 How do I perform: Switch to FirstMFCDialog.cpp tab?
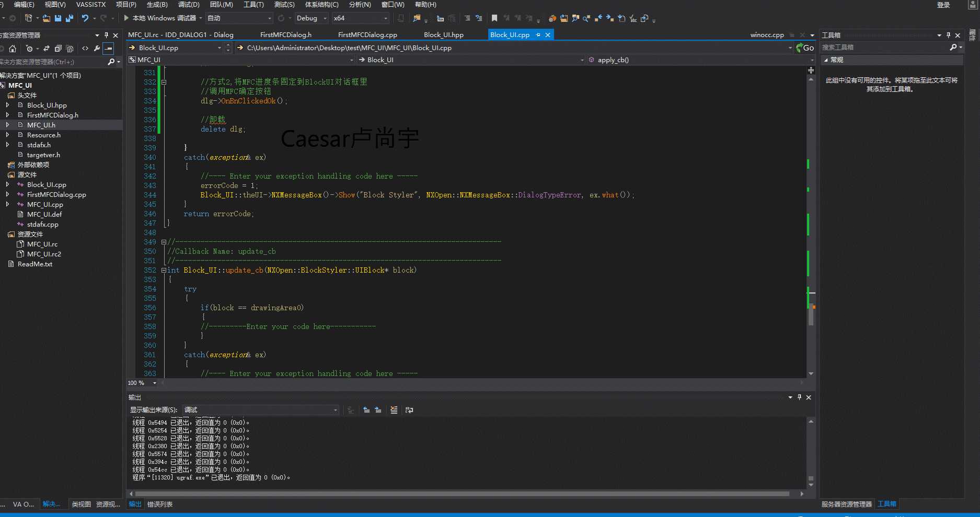[x=367, y=35]
